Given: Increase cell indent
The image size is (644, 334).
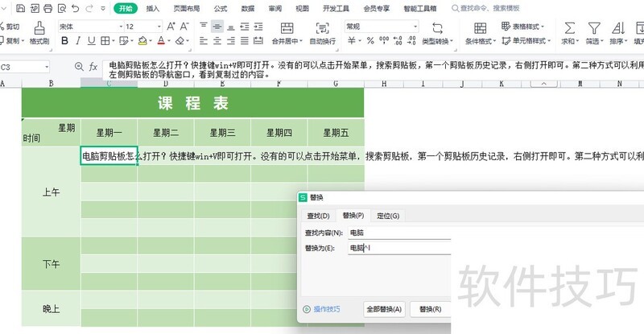Looking at the screenshot, I should coord(258,27).
